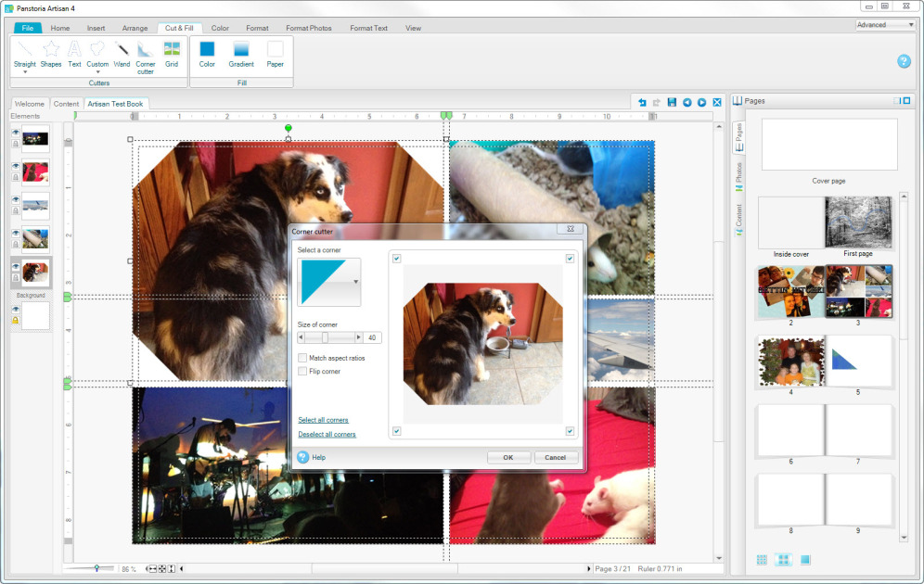924x584 pixels.
Task: Choose the Grid cutter icon
Action: [172, 53]
